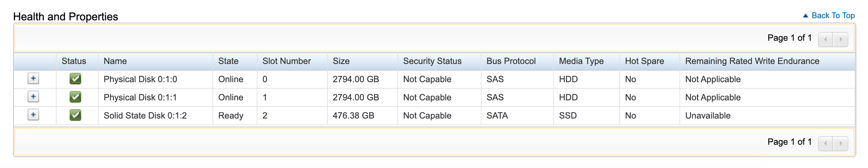Screen dimensions: 868x168
Task: Click bottom pager previous page arrow
Action: (826, 143)
